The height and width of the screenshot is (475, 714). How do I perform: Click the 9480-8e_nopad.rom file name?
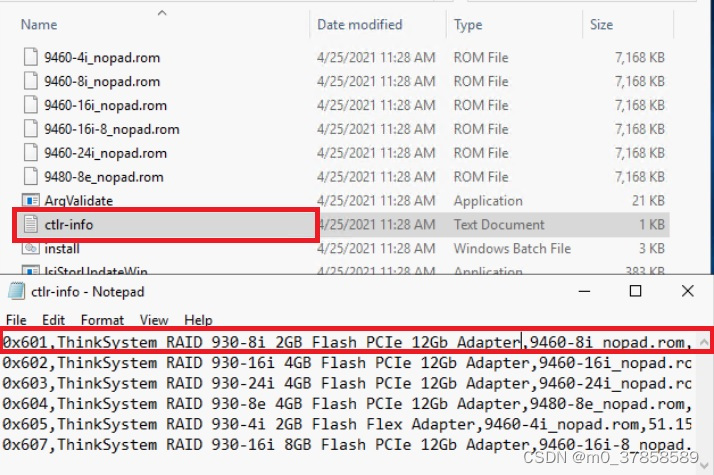[x=104, y=177]
